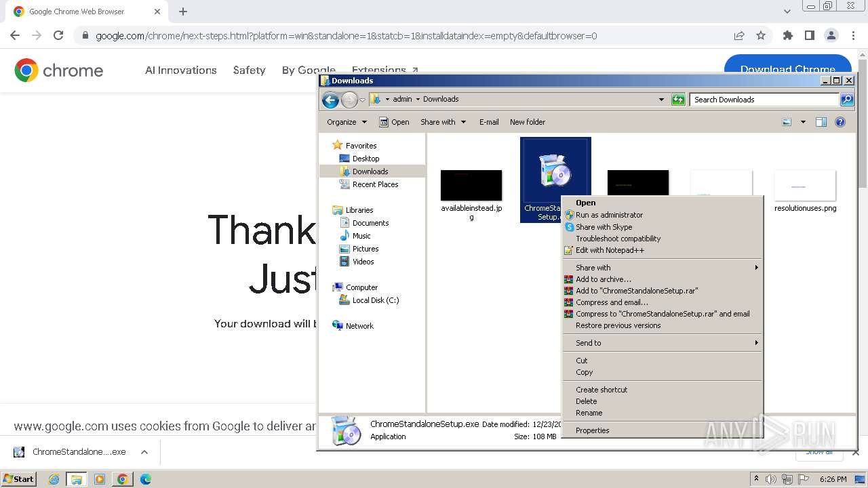This screenshot has width=868, height=488.
Task: Expand Send to submenu
Action: [x=662, y=343]
